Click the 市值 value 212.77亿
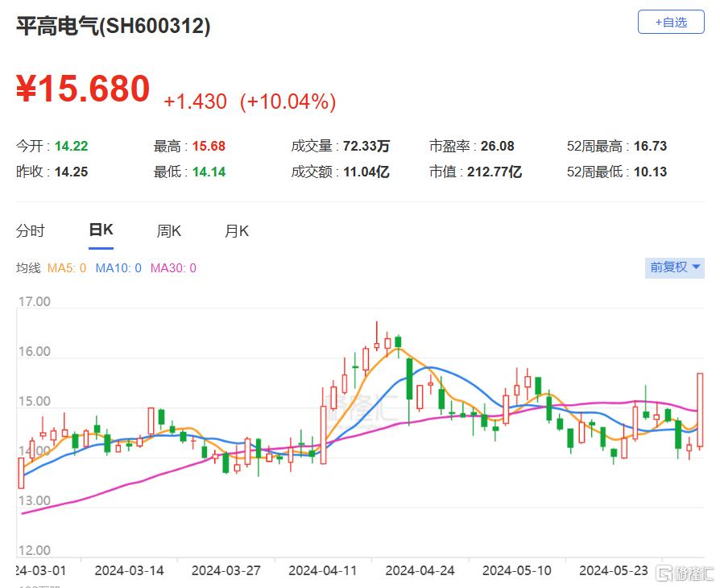 coord(494,172)
